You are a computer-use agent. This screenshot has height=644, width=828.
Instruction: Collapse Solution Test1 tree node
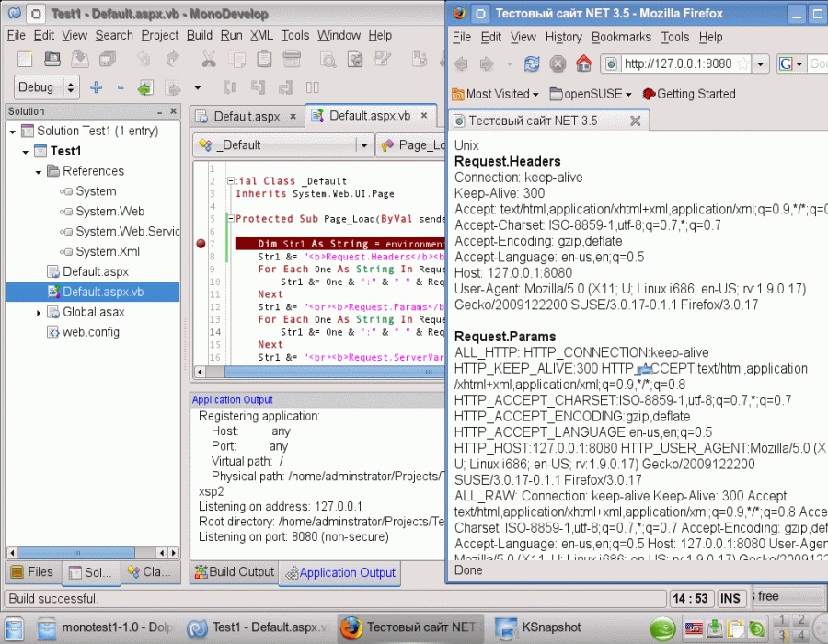coord(12,132)
